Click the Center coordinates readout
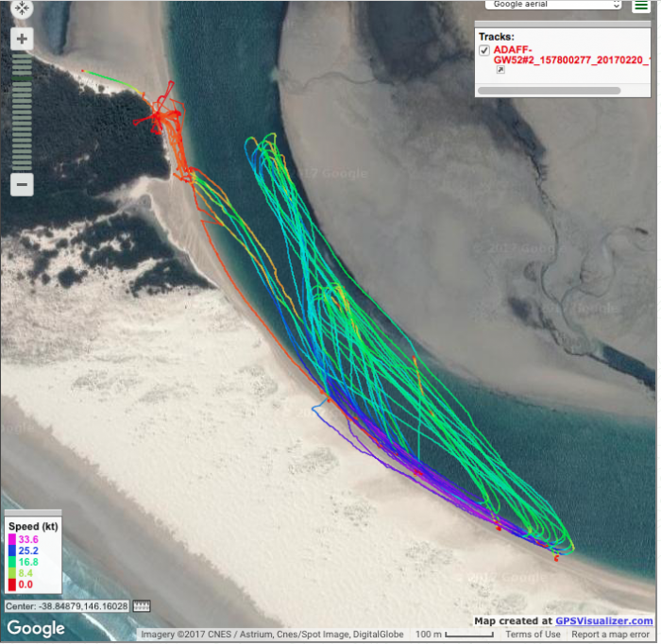 point(66,605)
